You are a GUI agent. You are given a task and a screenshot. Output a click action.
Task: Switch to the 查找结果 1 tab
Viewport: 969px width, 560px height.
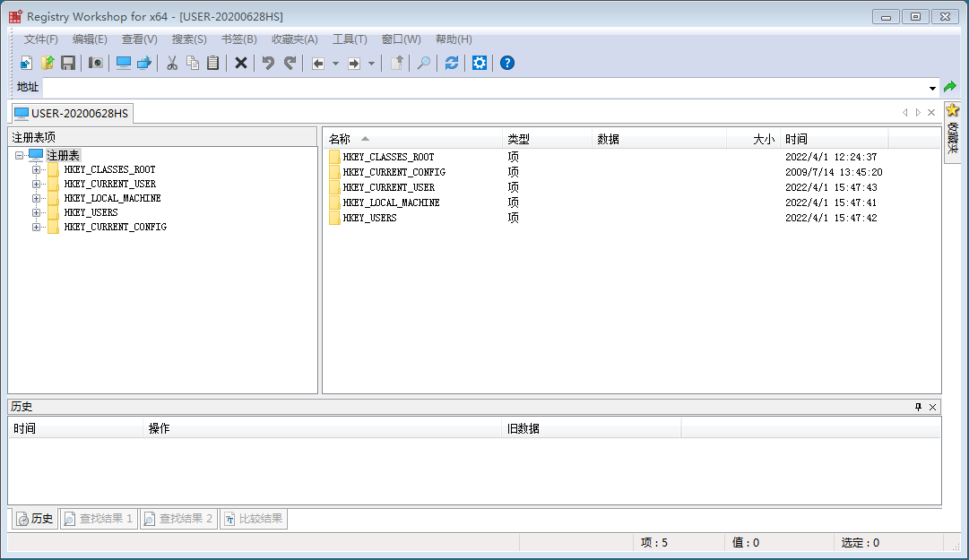click(x=99, y=519)
